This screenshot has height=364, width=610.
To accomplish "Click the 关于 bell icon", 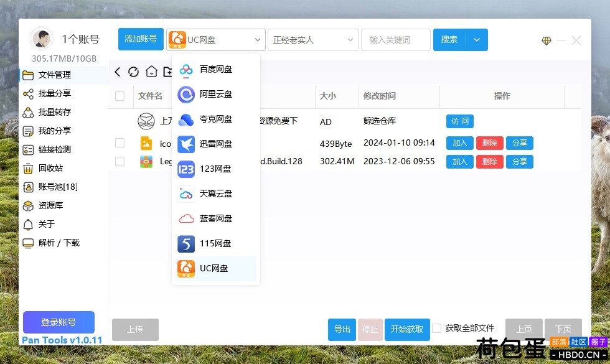I will click(28, 225).
